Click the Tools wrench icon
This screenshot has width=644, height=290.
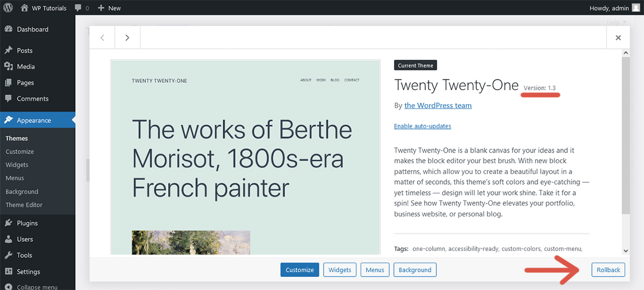click(x=9, y=255)
